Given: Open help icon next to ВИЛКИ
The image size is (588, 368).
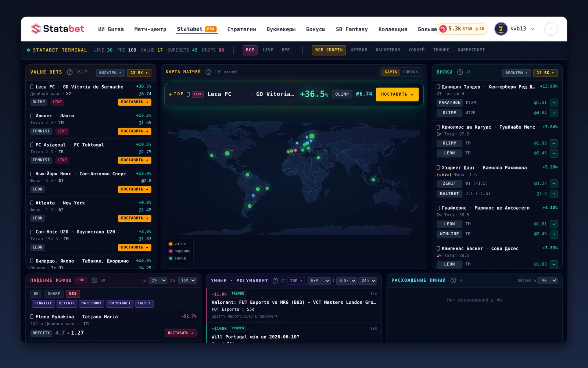Looking at the screenshot, I should pos(460,72).
